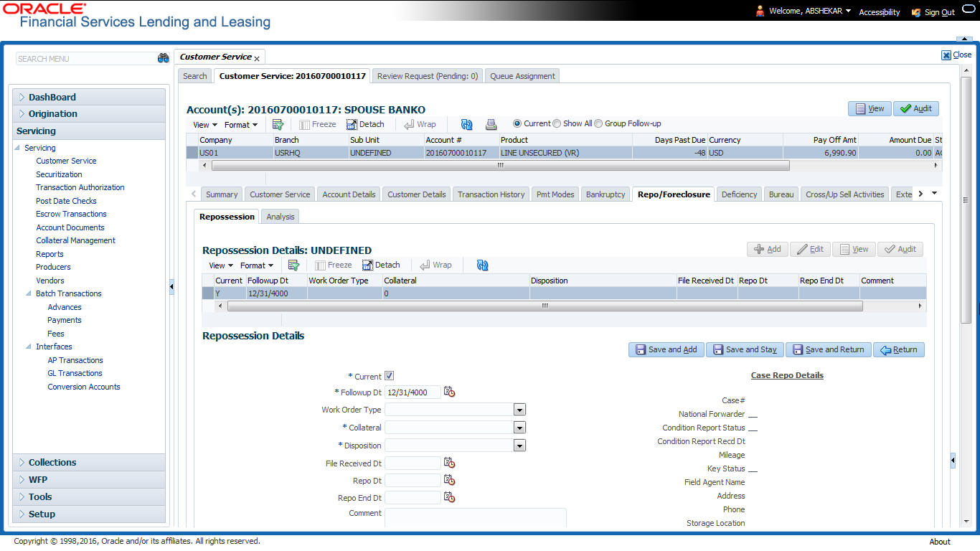Click the Account(s) table horizontal scrollbar
Viewport: 980px width, 551px height.
pos(500,165)
